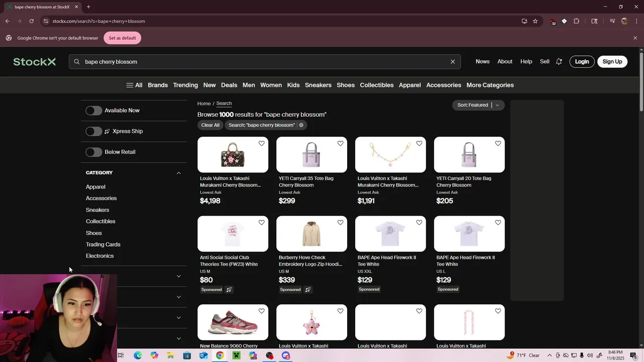Open Microsoft Edge from taskbar
The width and height of the screenshot is (644, 362).
pos(137,355)
